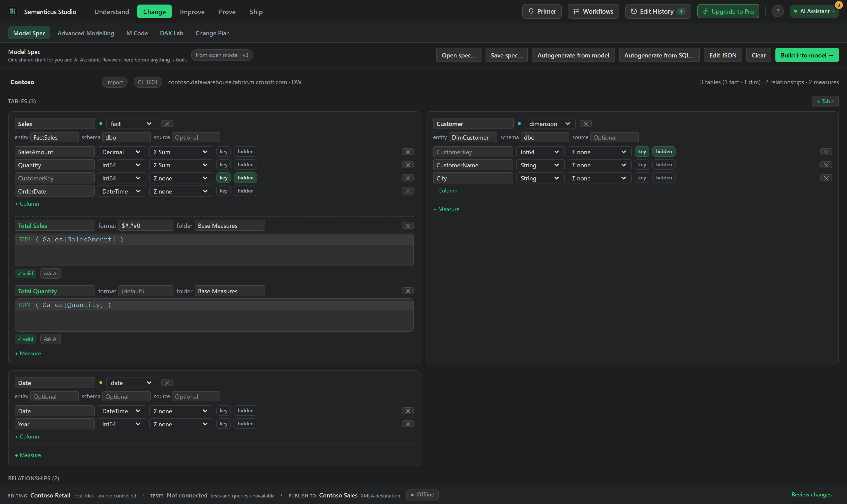847x504 pixels.
Task: Switch to the Ship section
Action: [256, 12]
